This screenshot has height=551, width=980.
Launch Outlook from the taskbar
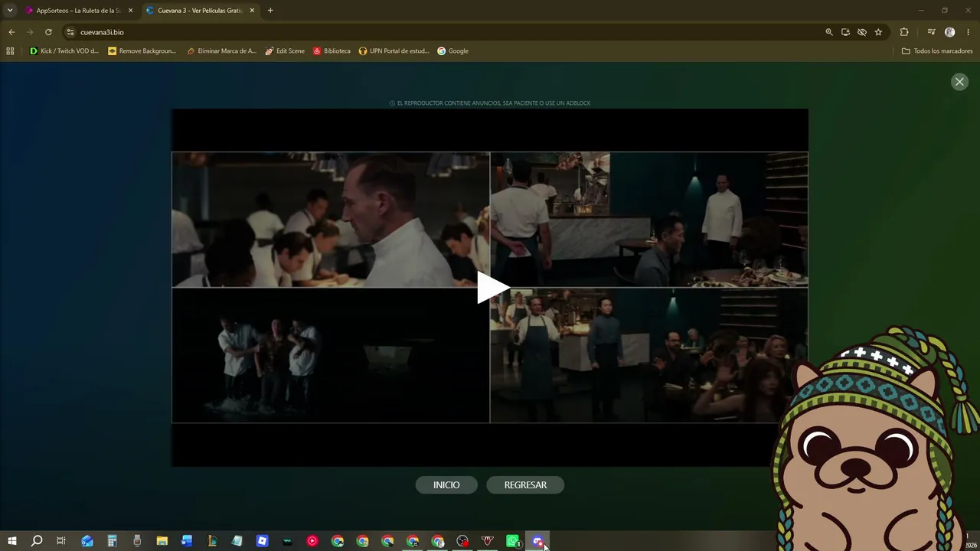[x=87, y=541]
